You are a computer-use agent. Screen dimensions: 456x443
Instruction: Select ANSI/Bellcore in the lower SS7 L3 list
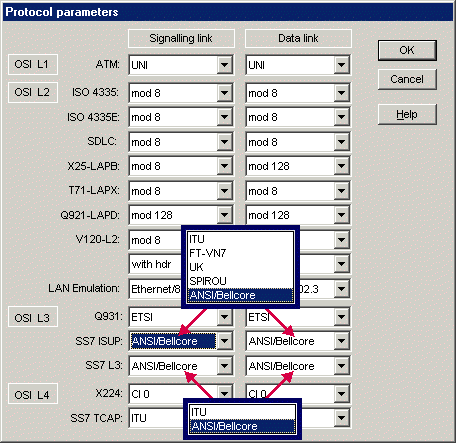242,426
